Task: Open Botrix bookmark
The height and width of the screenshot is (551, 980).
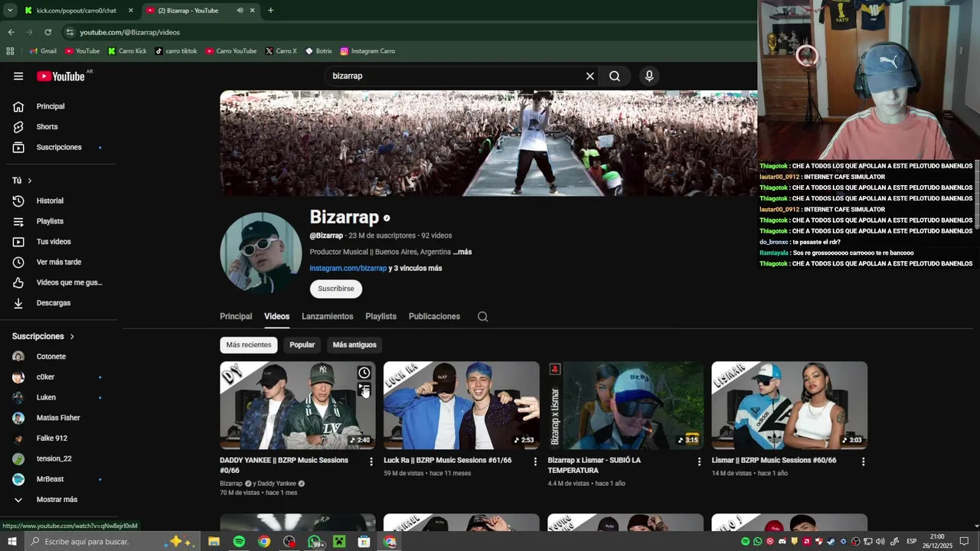Action: [x=318, y=51]
